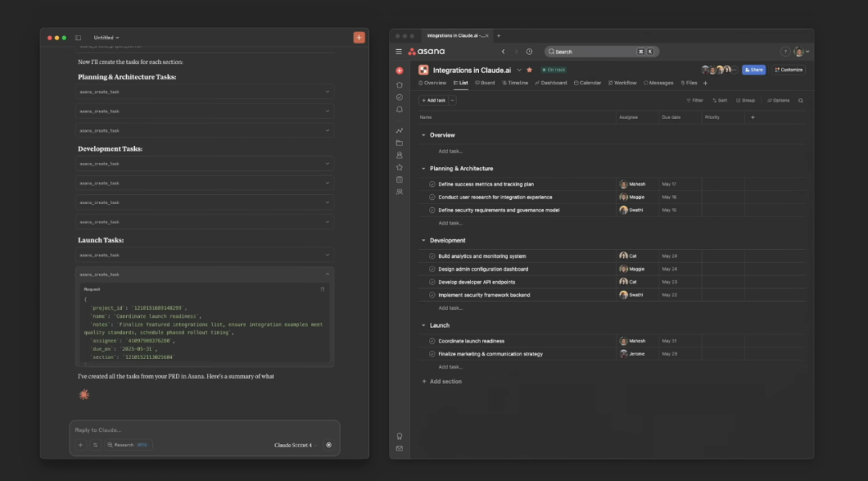The height and width of the screenshot is (481, 868).
Task: Click the Customize button
Action: click(x=788, y=70)
